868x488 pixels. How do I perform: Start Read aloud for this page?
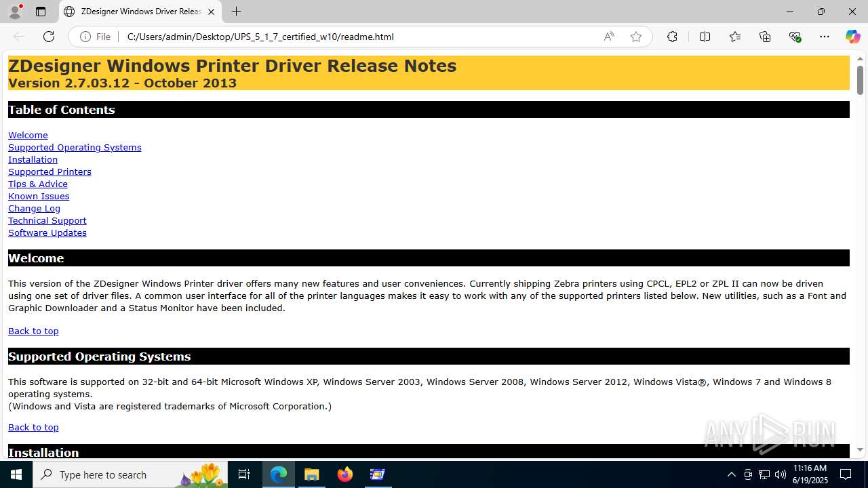click(x=609, y=37)
